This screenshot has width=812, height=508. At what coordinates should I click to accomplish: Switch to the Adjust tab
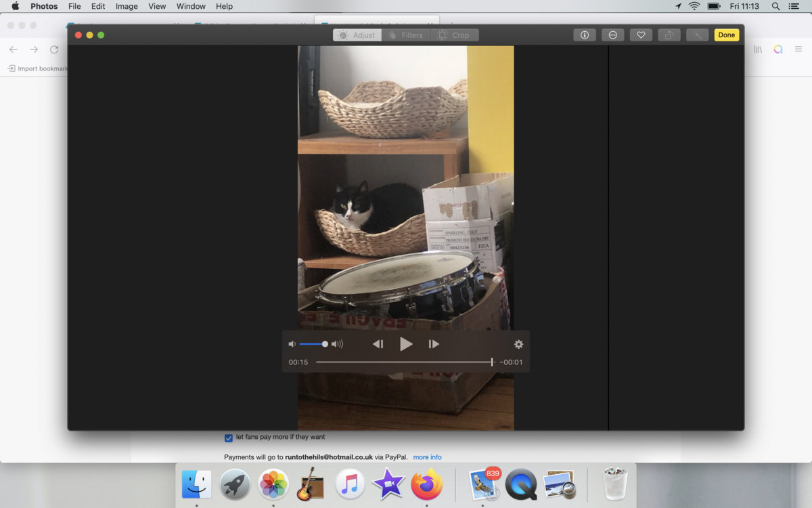pyautogui.click(x=357, y=35)
